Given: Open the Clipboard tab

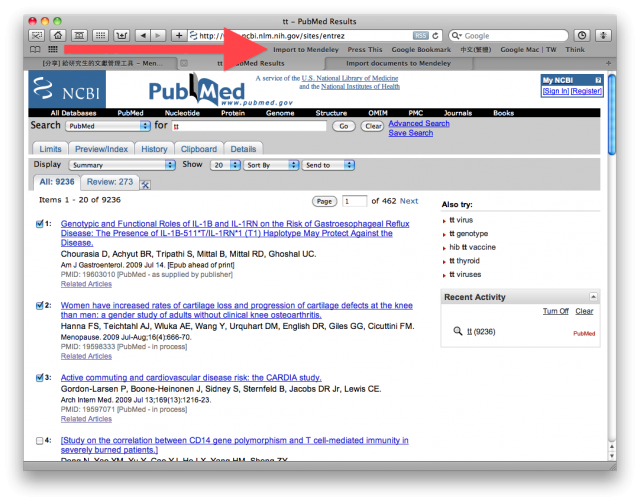Looking at the screenshot, I should (x=199, y=149).
